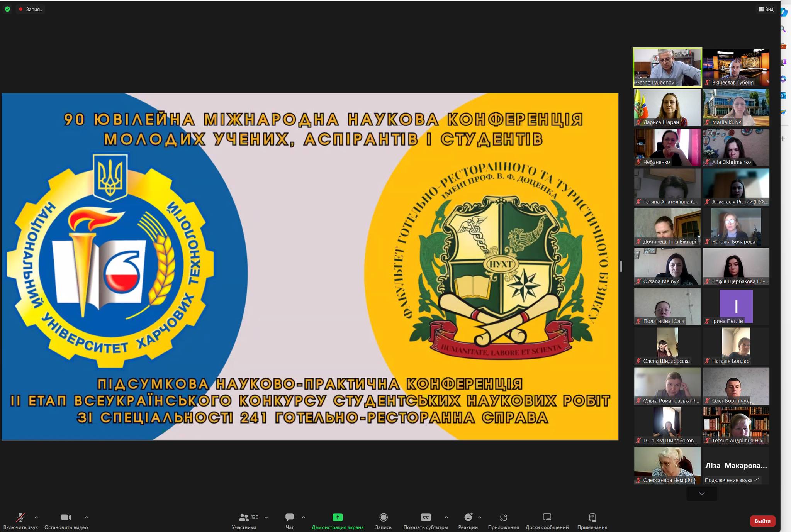Viewport: 791px width, 532px height.
Task: Click the Запись record circle icon
Action: 383,517
